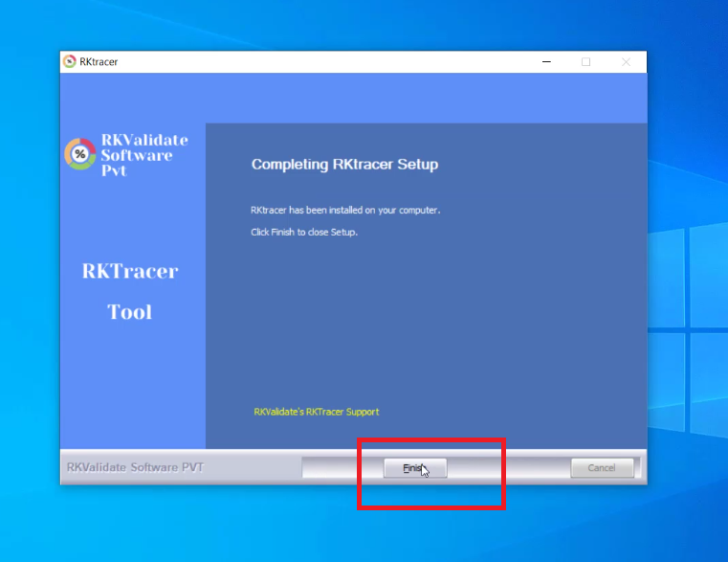Close the RKtracer setup window

[626, 62]
